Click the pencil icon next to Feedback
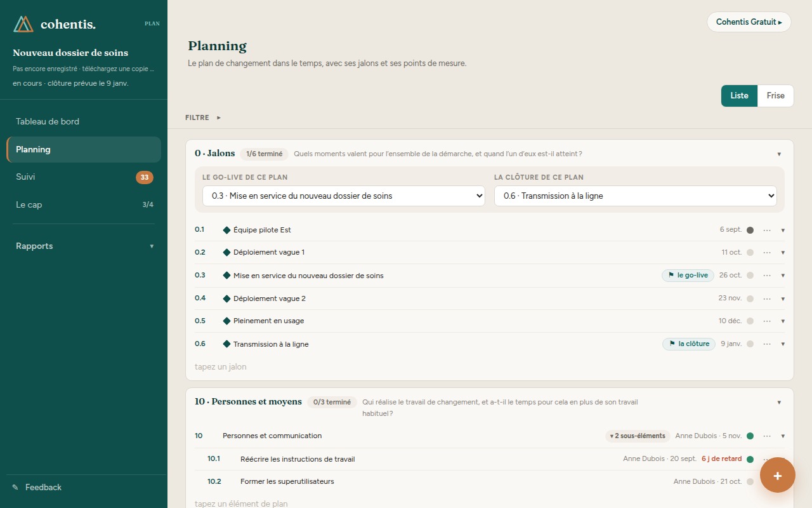 [15, 488]
